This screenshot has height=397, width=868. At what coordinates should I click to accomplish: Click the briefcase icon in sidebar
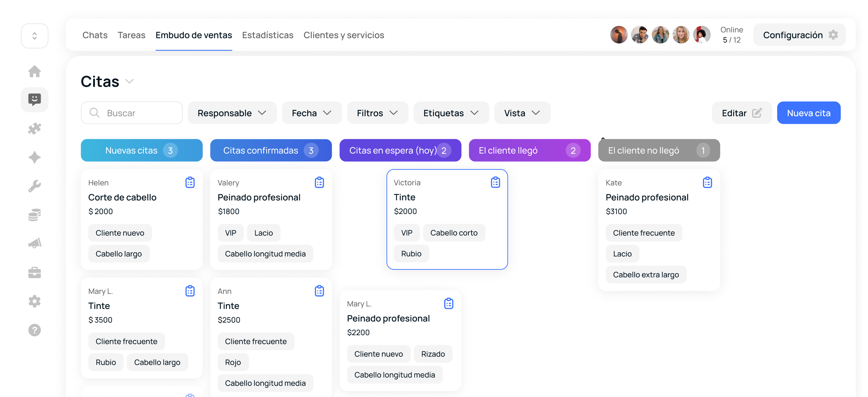point(34,272)
